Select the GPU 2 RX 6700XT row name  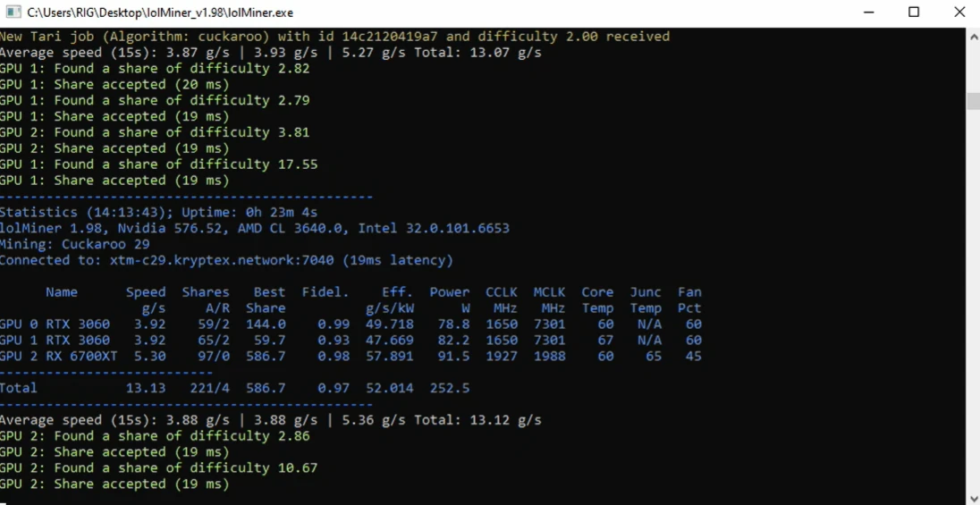pyautogui.click(x=59, y=356)
